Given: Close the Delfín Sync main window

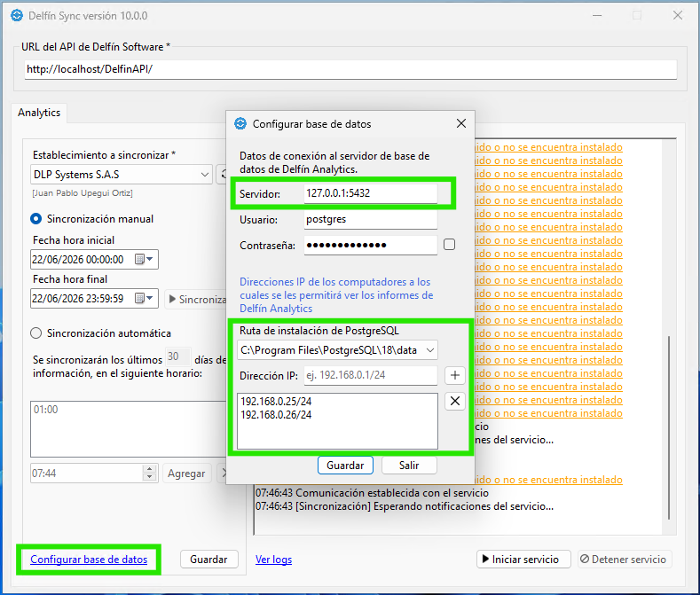Looking at the screenshot, I should [x=678, y=16].
